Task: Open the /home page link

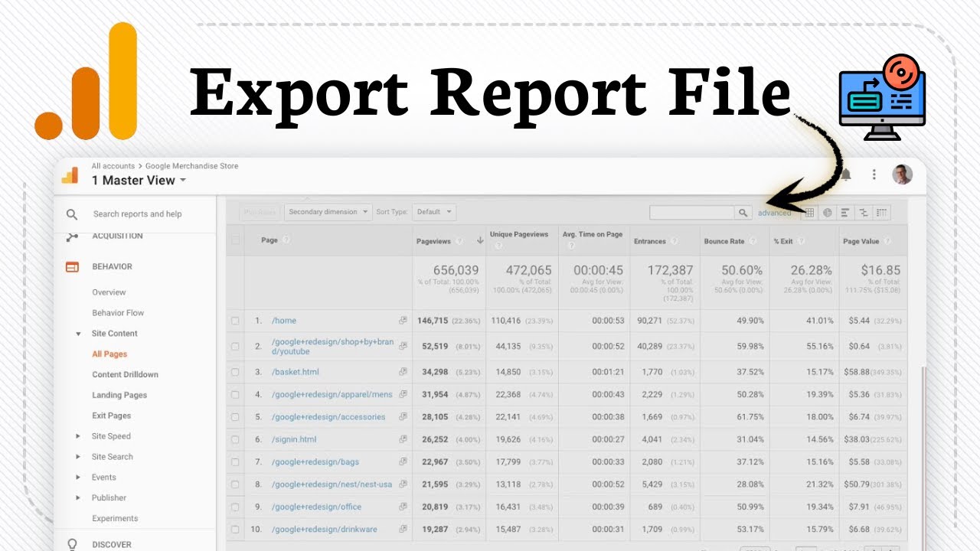Action: click(x=284, y=321)
